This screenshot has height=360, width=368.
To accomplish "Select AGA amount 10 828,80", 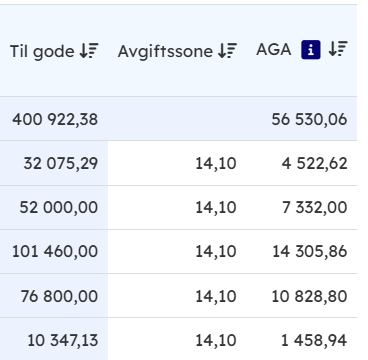I will click(309, 296).
